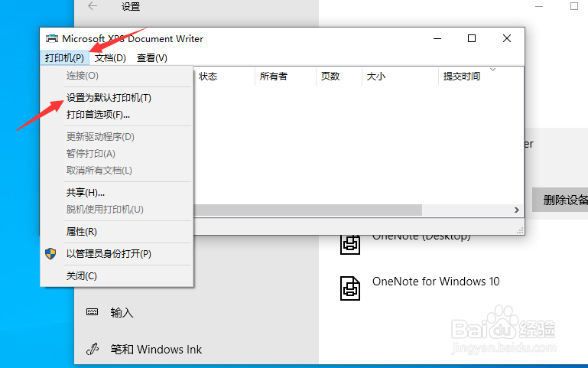Minimize the Settings window
Viewport: 588px width, 368px height.
click(x=539, y=6)
